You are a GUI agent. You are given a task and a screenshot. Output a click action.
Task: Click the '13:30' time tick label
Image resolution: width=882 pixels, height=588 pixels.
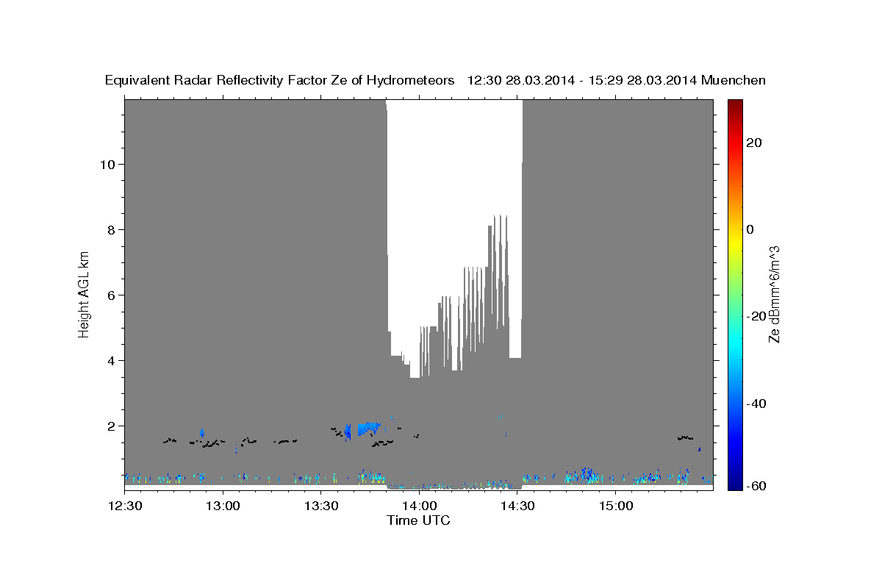point(321,506)
